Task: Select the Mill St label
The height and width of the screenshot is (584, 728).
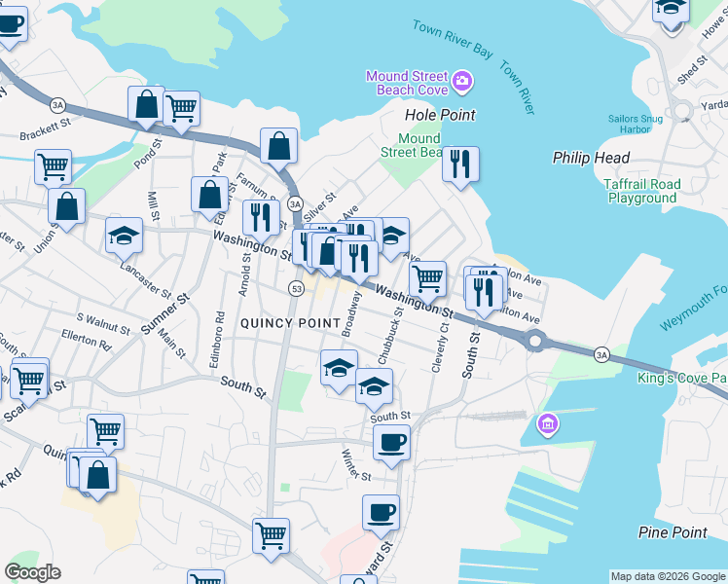Action: (154, 206)
